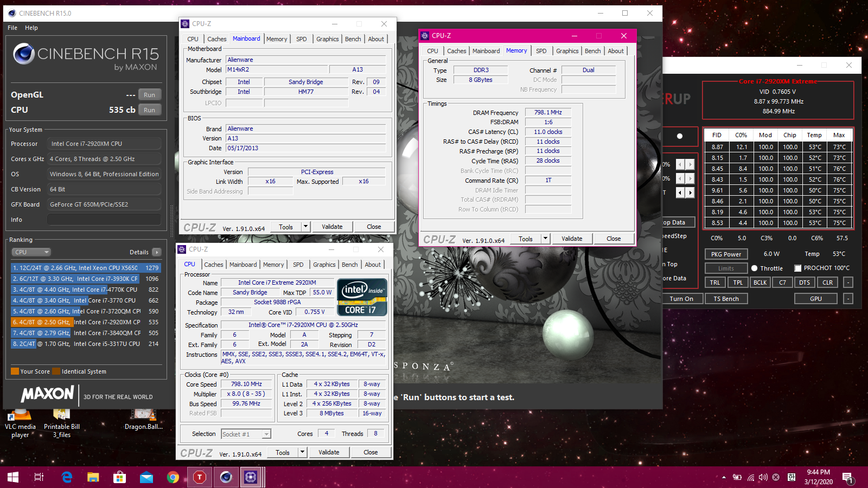The image size is (868, 488).
Task: Launch Google Chrome from the taskbar
Action: point(173,477)
